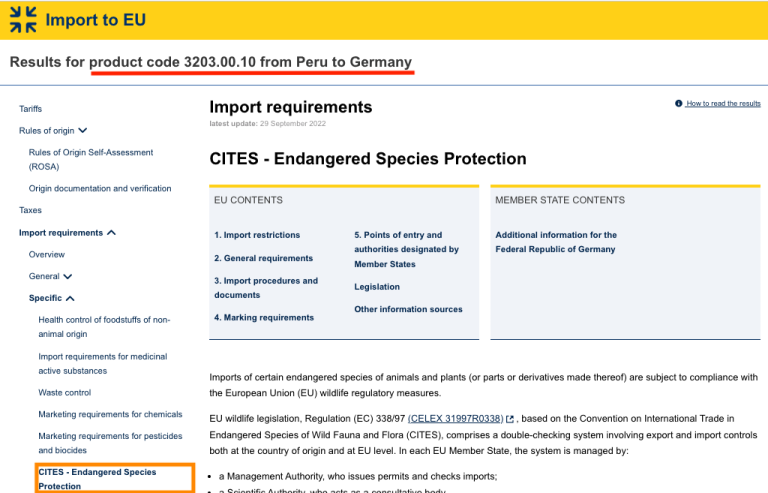Viewport: 768px width, 493px height.
Task: Jump to 4. Marking requirements section
Action: pos(264,318)
